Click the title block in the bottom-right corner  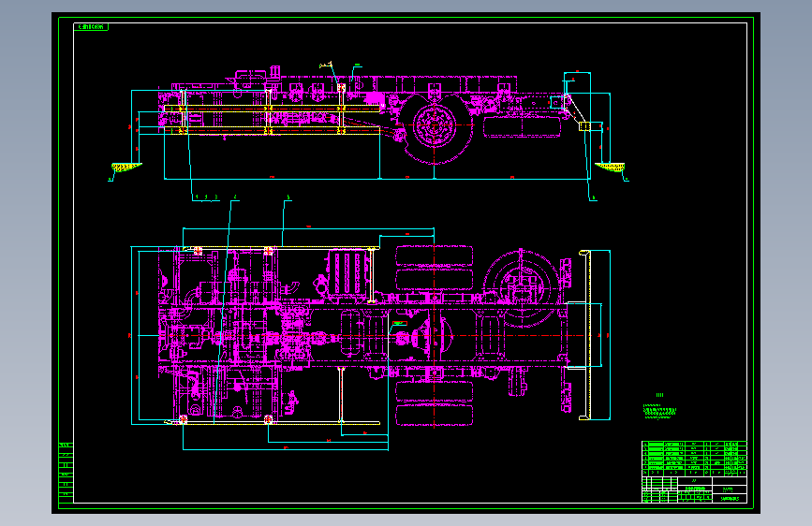pyautogui.click(x=694, y=489)
